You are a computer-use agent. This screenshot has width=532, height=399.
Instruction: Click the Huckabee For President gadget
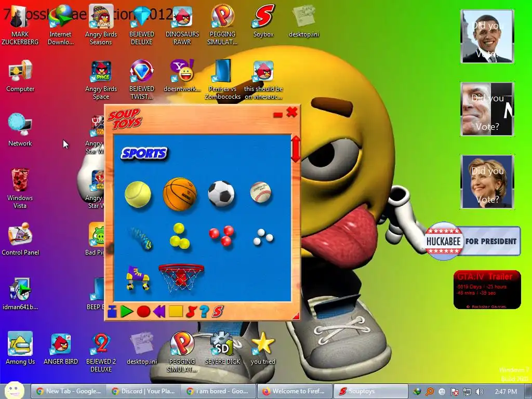click(472, 241)
